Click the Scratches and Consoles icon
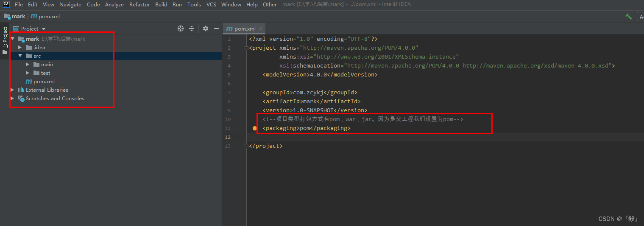644x226 pixels. (21, 98)
